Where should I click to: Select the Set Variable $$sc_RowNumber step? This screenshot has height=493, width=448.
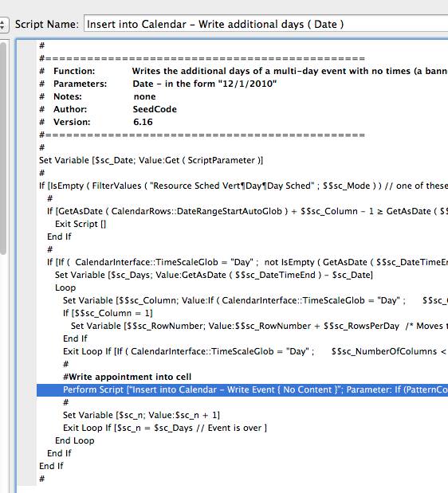click(259, 326)
